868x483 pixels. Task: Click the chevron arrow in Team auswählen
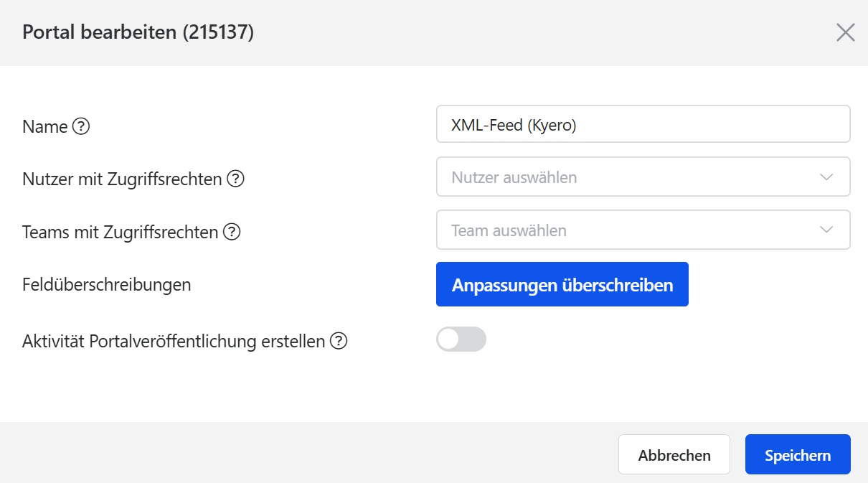(x=826, y=230)
